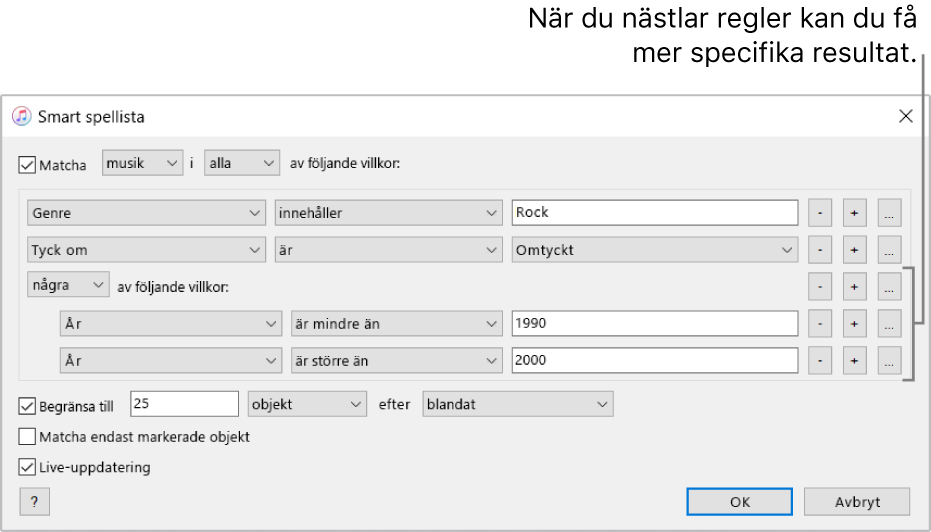Add rule after the 1990 row
Viewport: 931px width, 532px height.
tap(854, 324)
